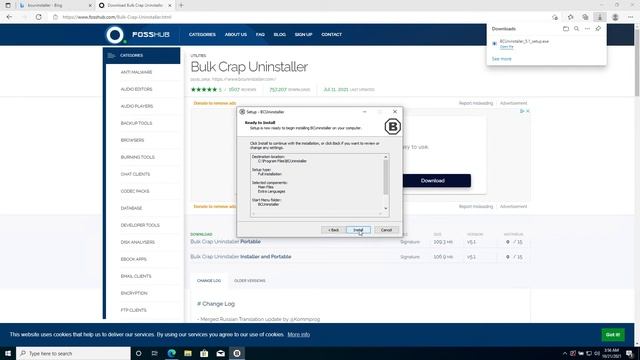Select the Developer Tools category
640x360 pixels.
click(140, 225)
